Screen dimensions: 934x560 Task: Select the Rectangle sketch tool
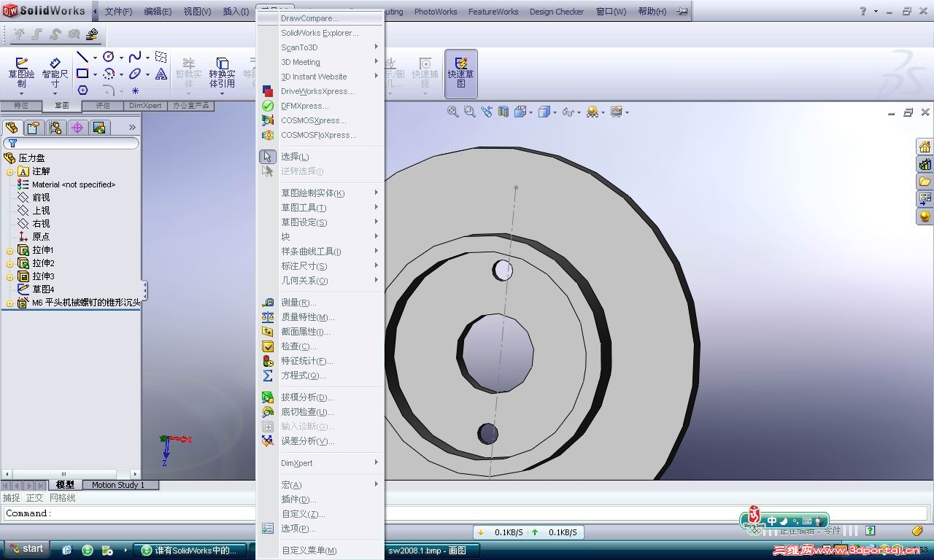click(x=82, y=74)
